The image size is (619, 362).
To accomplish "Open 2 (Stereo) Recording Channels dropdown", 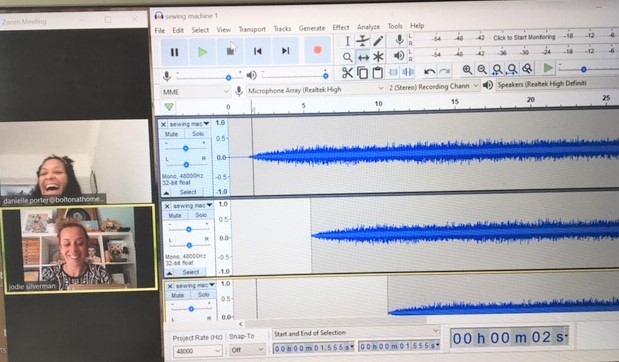I will click(x=433, y=86).
